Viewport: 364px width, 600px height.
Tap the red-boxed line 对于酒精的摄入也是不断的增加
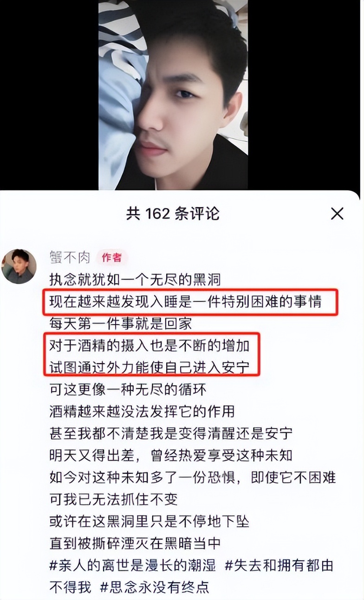(x=149, y=345)
